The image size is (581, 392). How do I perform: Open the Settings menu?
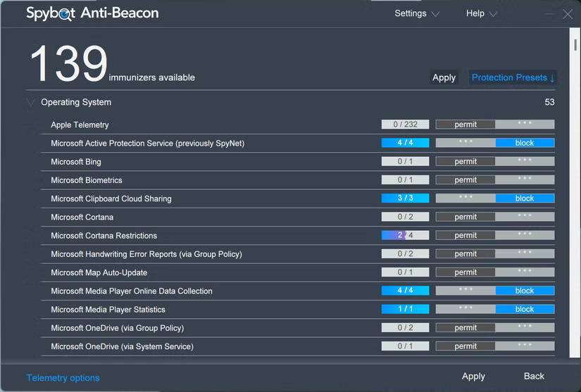point(416,13)
